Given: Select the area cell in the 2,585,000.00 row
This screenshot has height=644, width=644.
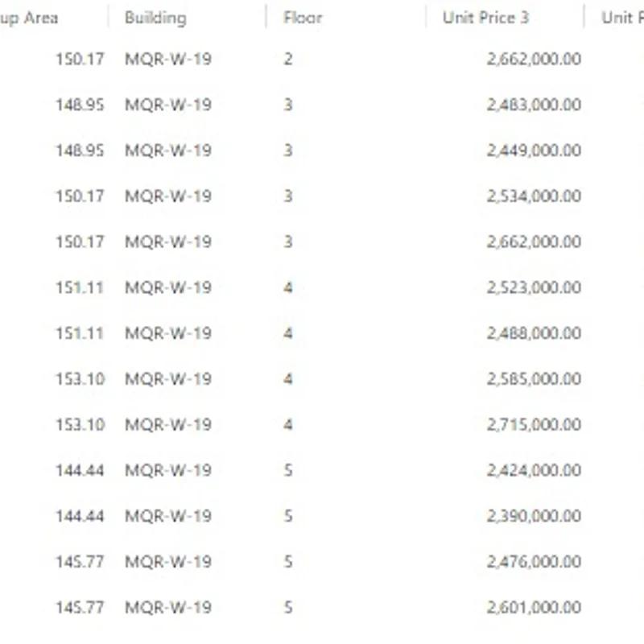Looking at the screenshot, I should [x=80, y=379].
